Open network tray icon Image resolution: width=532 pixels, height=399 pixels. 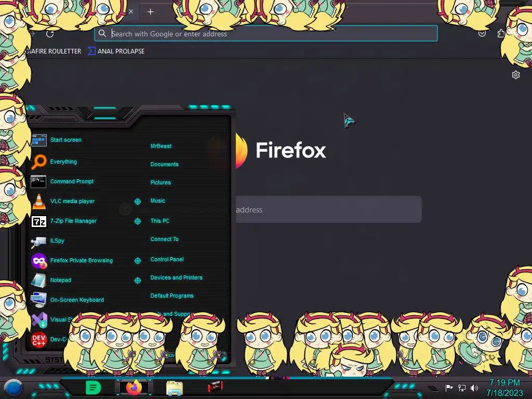tap(462, 388)
